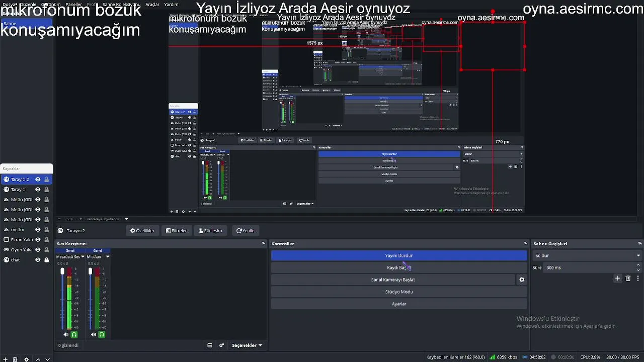Toggle lock on Oyun Yaka source
This screenshot has height=362, width=644.
click(x=46, y=250)
